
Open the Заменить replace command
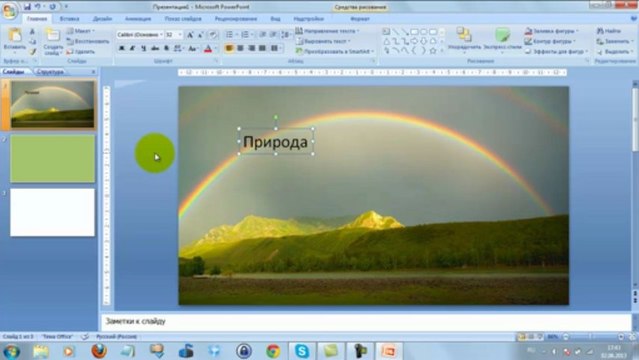pyautogui.click(x=615, y=41)
